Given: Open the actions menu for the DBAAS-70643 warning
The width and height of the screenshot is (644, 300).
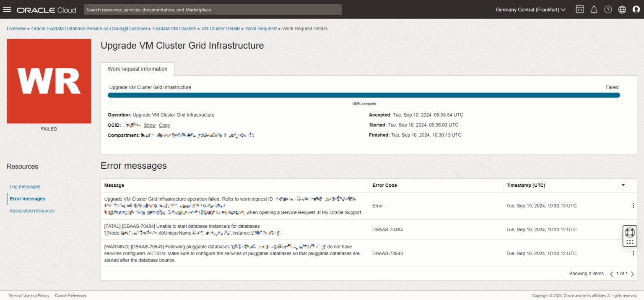Looking at the screenshot, I should tap(633, 253).
